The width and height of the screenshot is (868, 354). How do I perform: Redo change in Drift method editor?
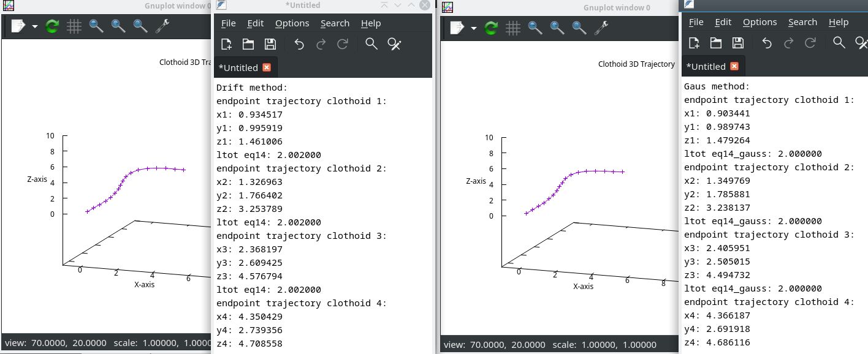coord(321,43)
